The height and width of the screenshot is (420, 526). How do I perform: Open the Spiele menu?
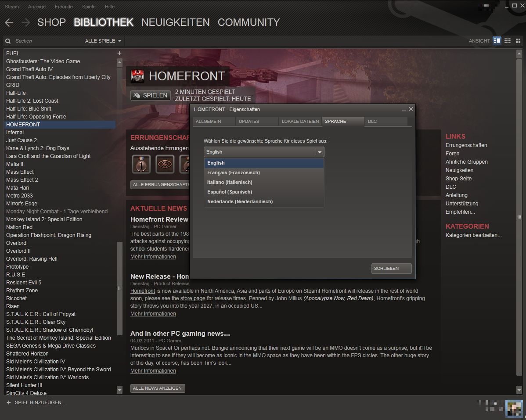[89, 7]
